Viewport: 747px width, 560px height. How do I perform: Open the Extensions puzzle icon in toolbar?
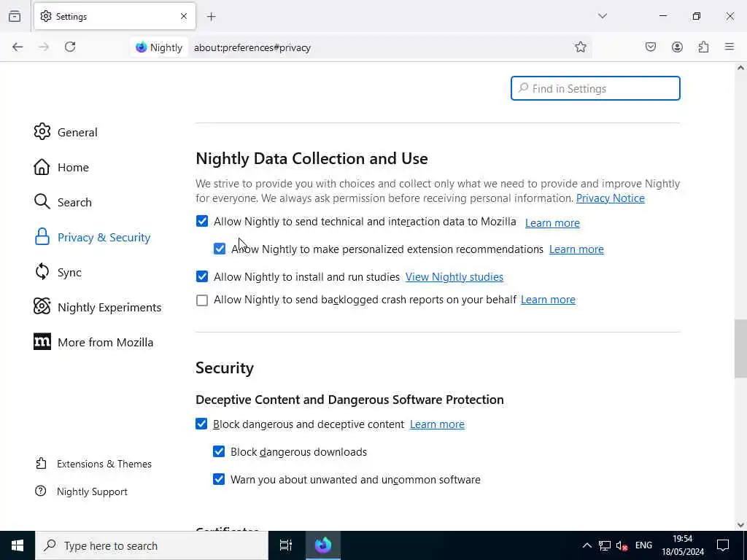point(704,47)
